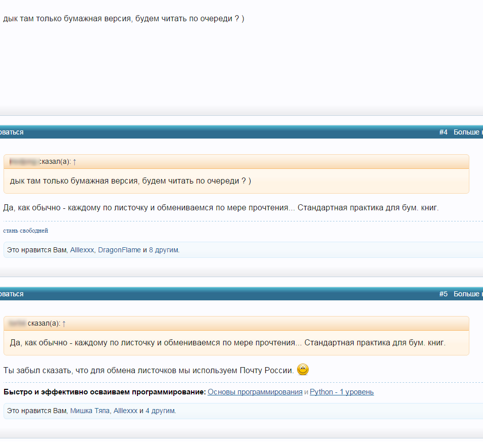
Task: Click the truncated left link in post #4 header
Action: (x=12, y=132)
